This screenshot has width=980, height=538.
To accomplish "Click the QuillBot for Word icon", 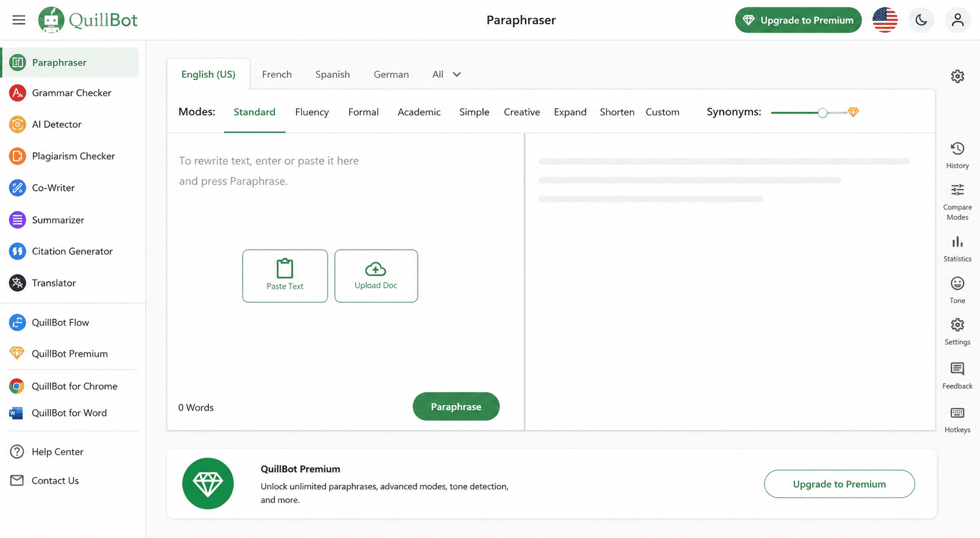I will pyautogui.click(x=16, y=413).
